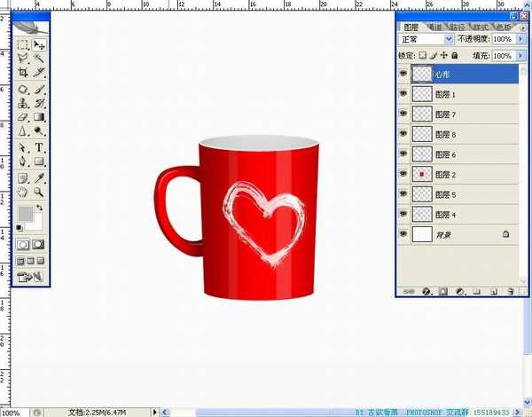Screen dimensions: 532x417
Task: Switch to the 路径 paths tab
Action: click(x=458, y=27)
